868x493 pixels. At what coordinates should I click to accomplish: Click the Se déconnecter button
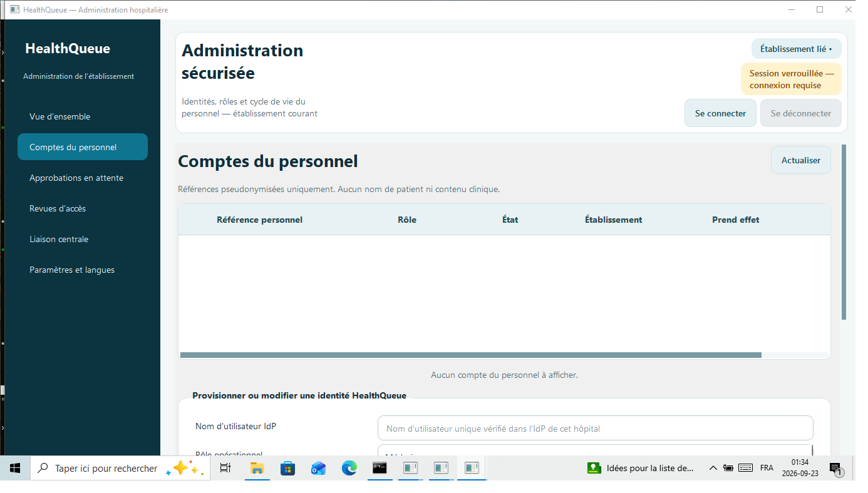pyautogui.click(x=801, y=113)
